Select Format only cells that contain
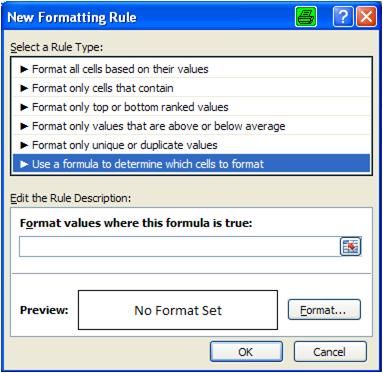The height and width of the screenshot is (373, 383). [x=191, y=88]
